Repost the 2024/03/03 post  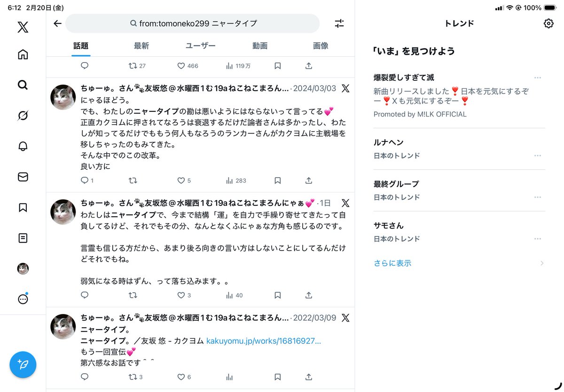pos(133,180)
